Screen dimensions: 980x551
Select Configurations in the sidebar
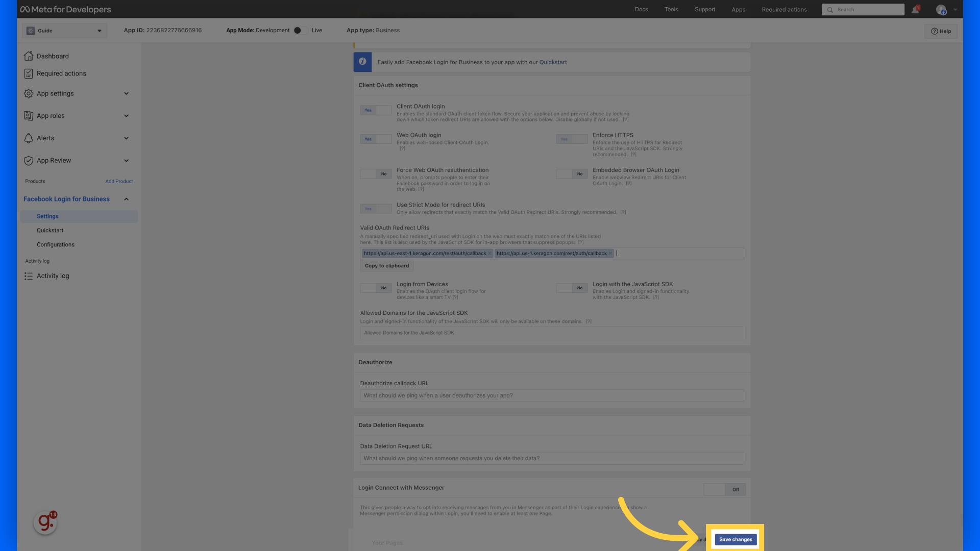click(56, 245)
